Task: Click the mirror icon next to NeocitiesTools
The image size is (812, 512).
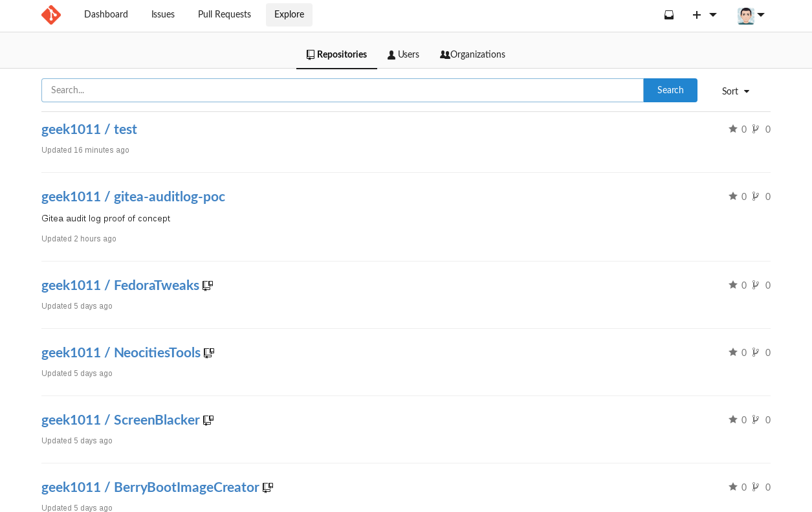Action: [209, 353]
